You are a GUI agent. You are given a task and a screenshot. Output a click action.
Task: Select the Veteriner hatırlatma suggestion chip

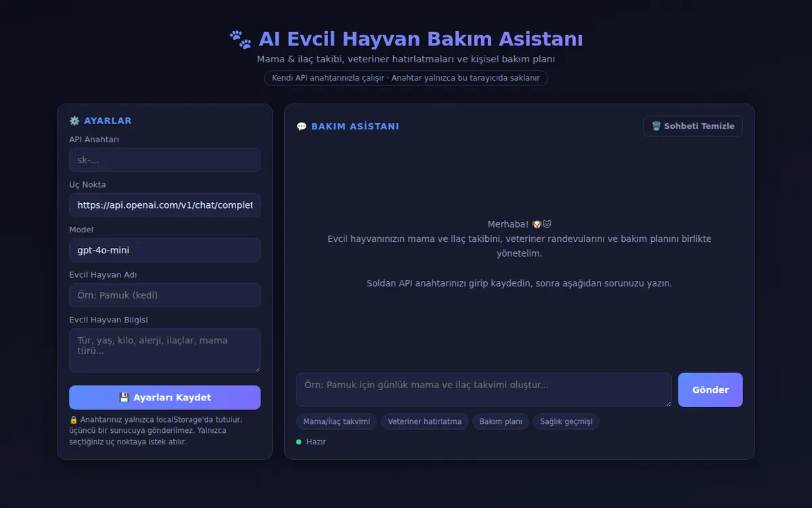424,421
